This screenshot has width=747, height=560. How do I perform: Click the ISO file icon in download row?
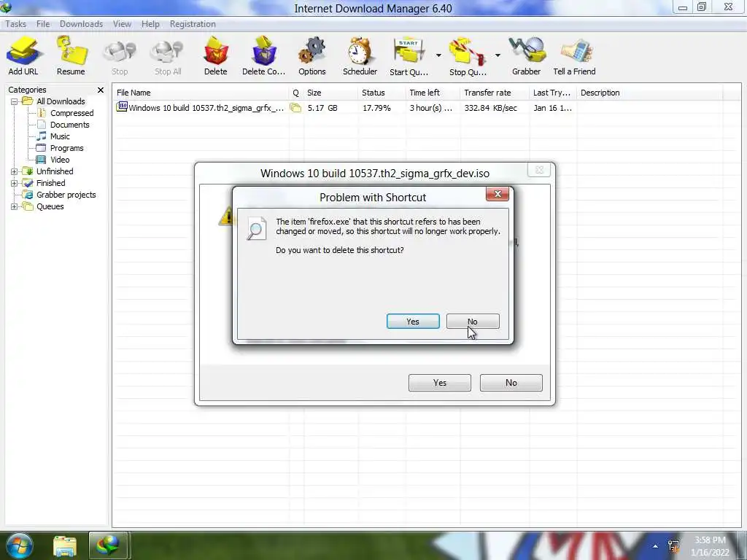pyautogui.click(x=122, y=107)
